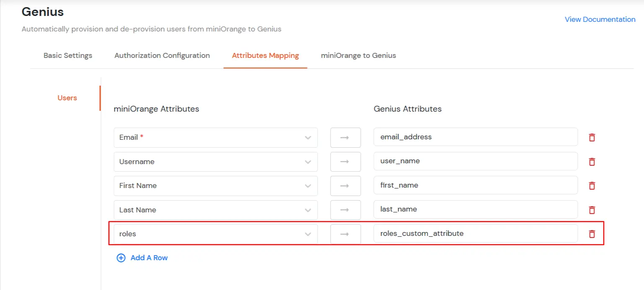Expand the Last Name attribute dropdown
The image size is (644, 290).
pyautogui.click(x=215, y=210)
